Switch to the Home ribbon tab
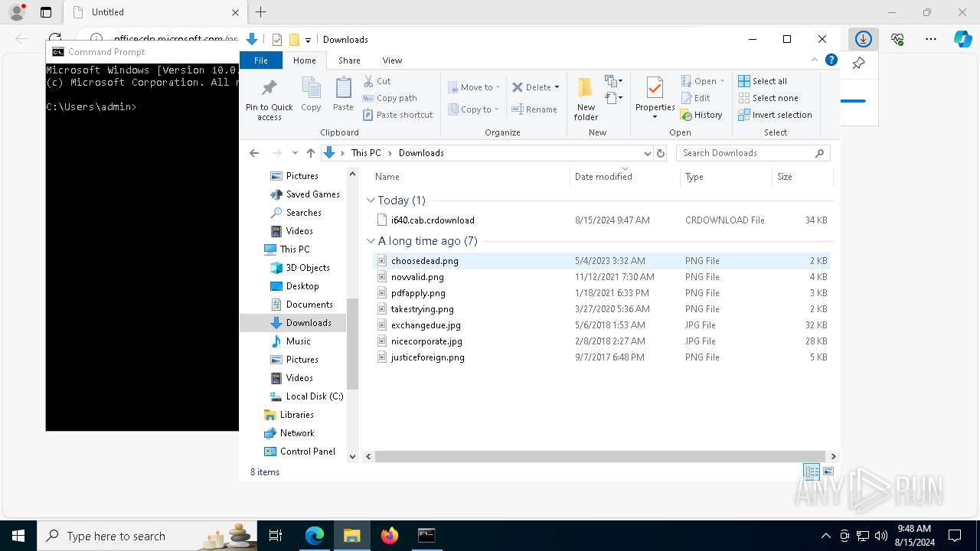Screen dimensions: 980x551 pyautogui.click(x=304, y=60)
